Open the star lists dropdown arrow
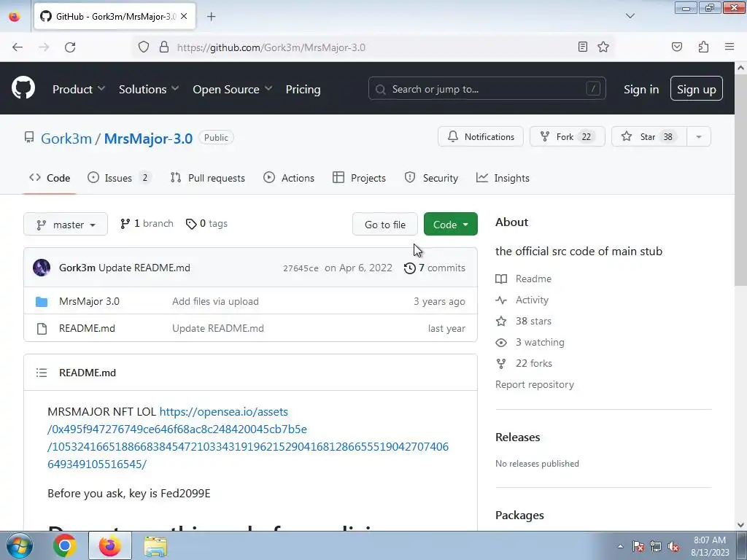This screenshot has height=560, width=747. 698,136
